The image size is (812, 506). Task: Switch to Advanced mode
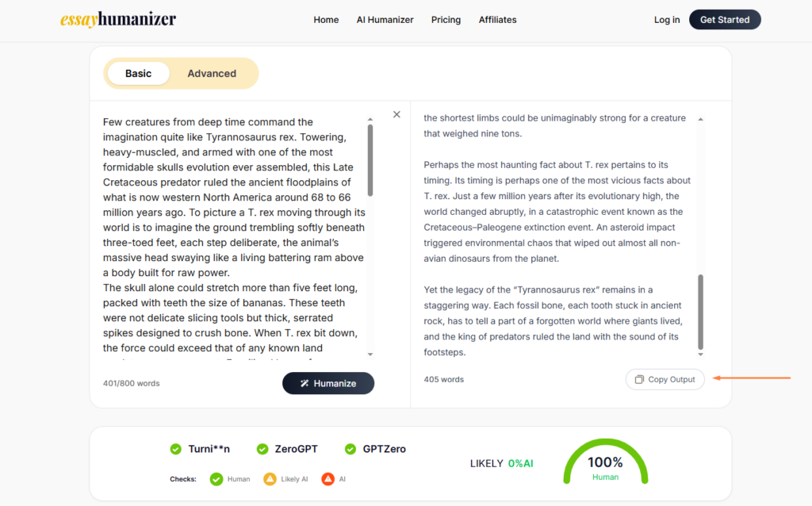[212, 74]
